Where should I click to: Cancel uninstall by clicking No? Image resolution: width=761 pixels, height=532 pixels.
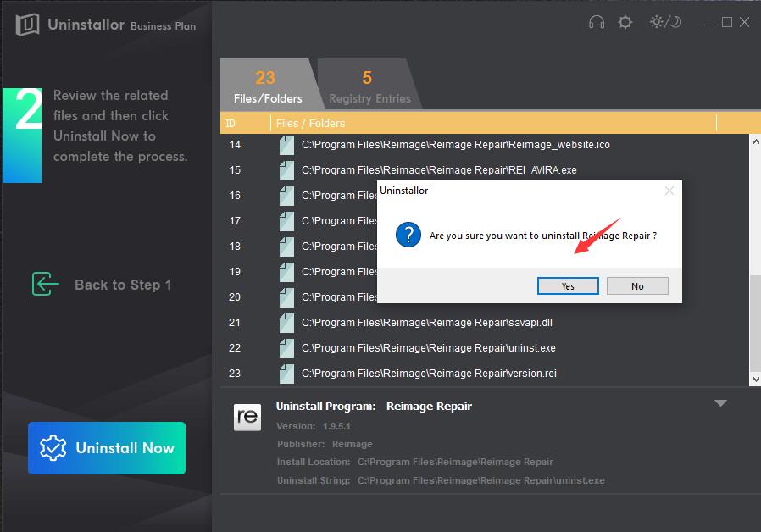[637, 286]
